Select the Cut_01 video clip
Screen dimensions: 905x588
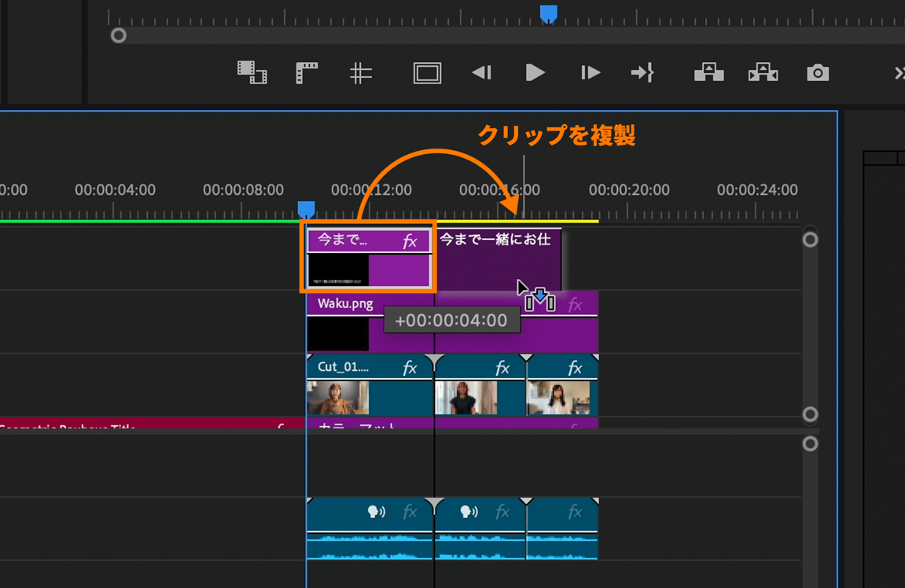tap(370, 385)
